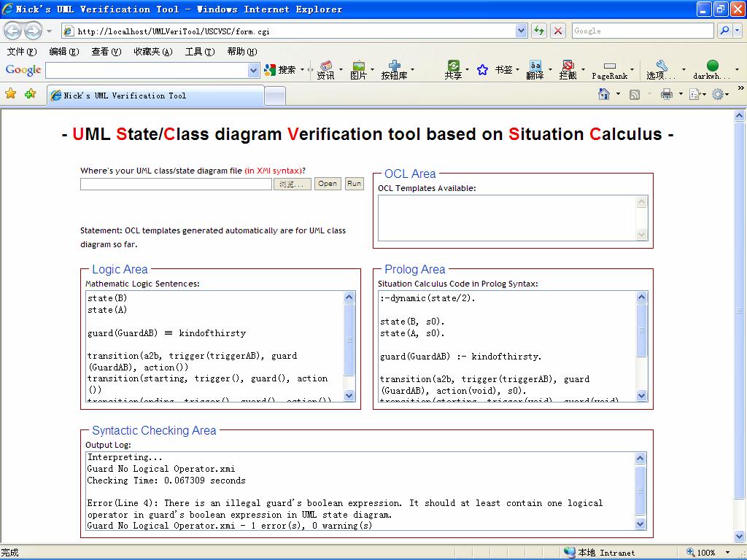Open the 图片 images toolbar icon
Screen dimensions: 747x560
[358, 70]
